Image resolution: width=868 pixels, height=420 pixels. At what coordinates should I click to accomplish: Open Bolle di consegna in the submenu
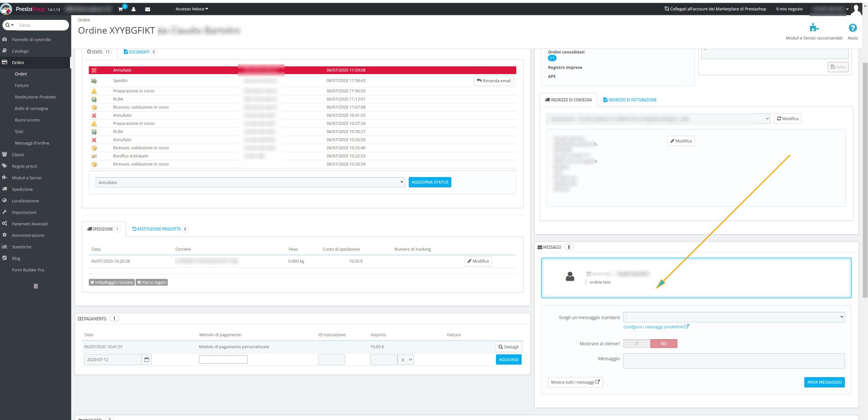click(x=31, y=108)
